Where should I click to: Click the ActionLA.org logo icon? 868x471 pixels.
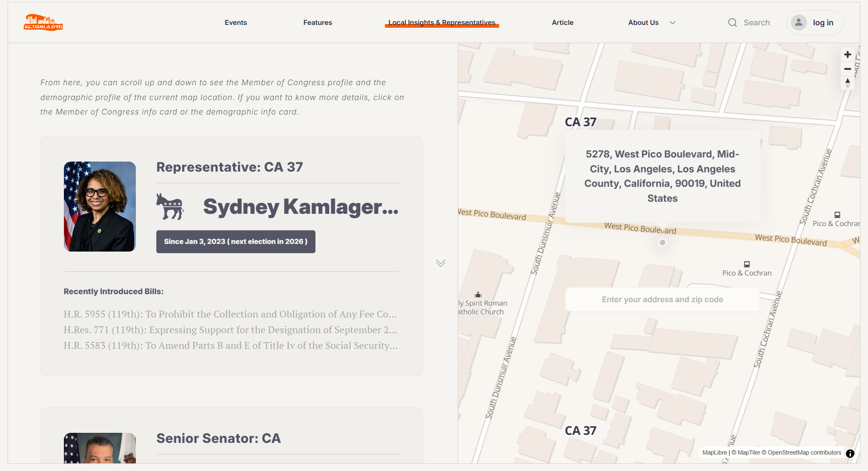coord(43,23)
